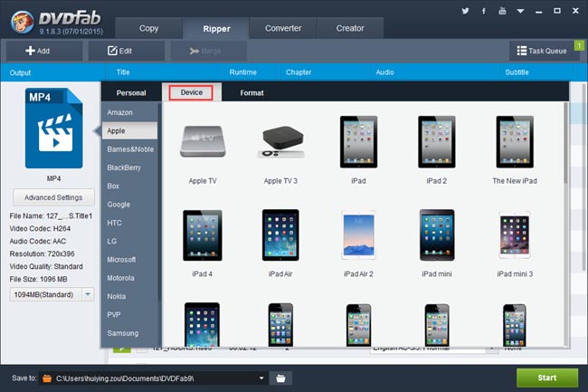Viewport: 588px width, 392px height.
Task: Click the device list vertical scrollbar
Action: (566, 143)
